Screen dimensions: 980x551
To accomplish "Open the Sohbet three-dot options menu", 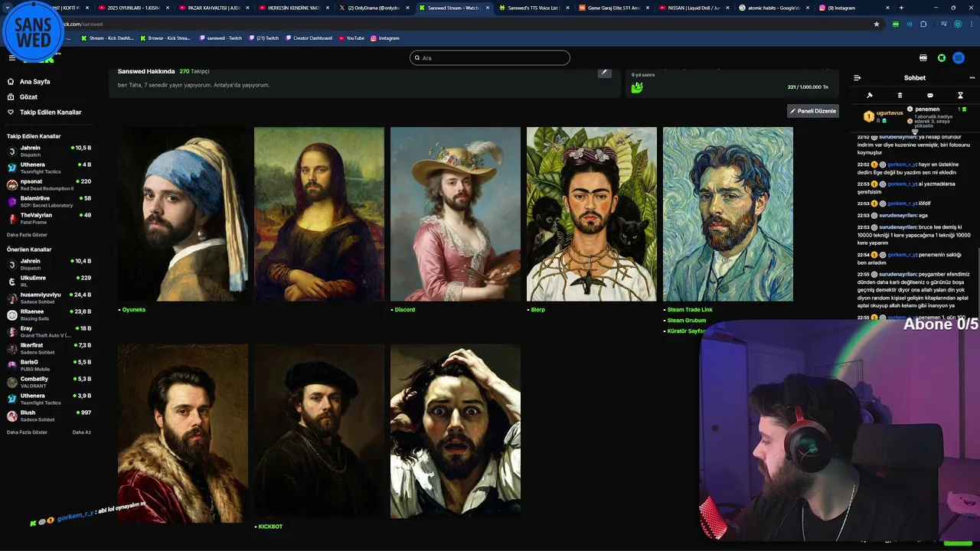I will 972,77.
